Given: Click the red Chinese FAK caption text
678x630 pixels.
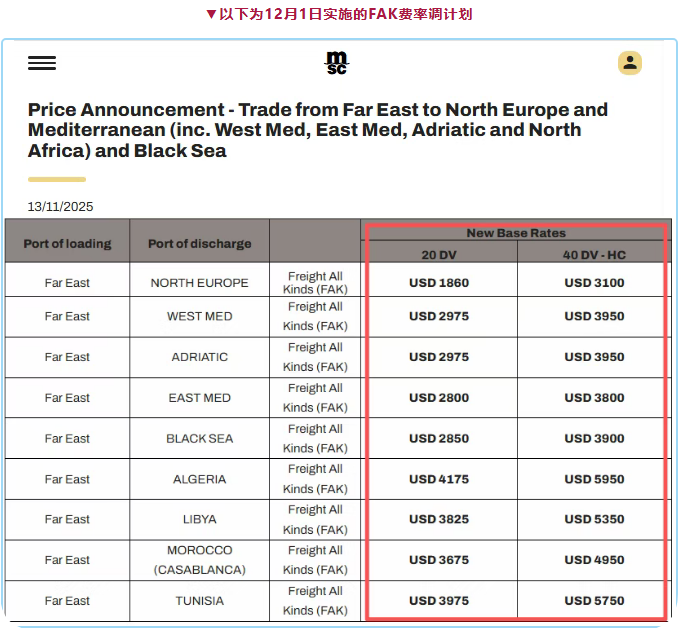Looking at the screenshot, I should coord(338,14).
